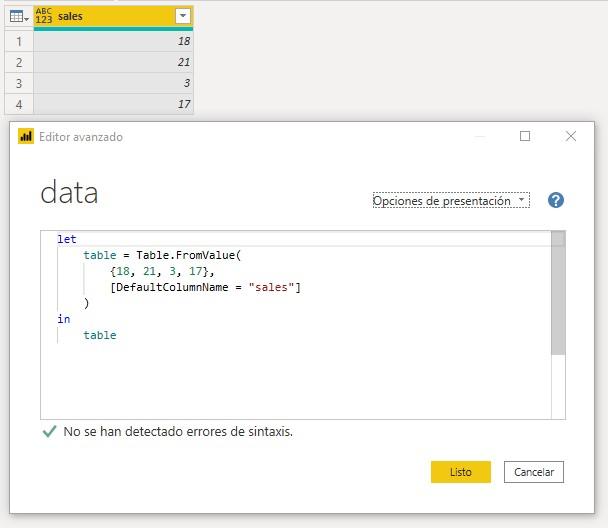Click the table menu icon in grid corner
Image resolution: width=608 pixels, height=528 pixels.
(x=18, y=16)
